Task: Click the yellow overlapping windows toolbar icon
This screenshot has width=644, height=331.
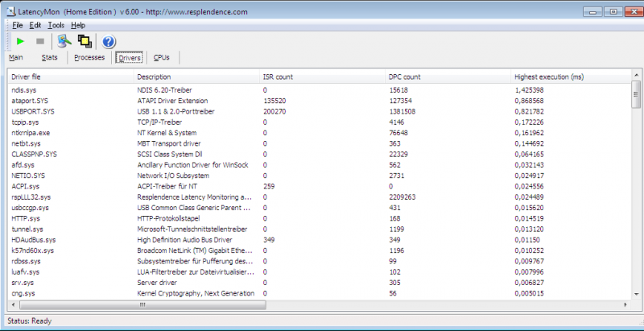Action: 84,41
